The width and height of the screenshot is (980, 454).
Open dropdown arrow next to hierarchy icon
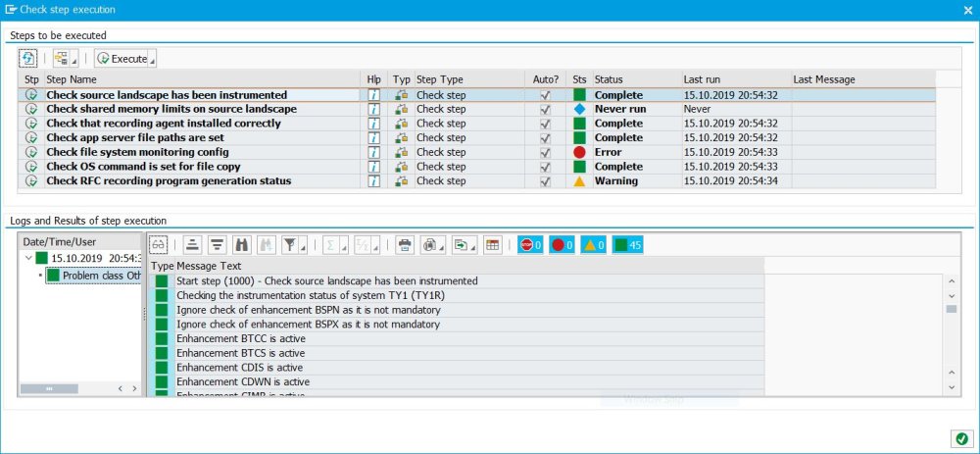pyautogui.click(x=73, y=59)
